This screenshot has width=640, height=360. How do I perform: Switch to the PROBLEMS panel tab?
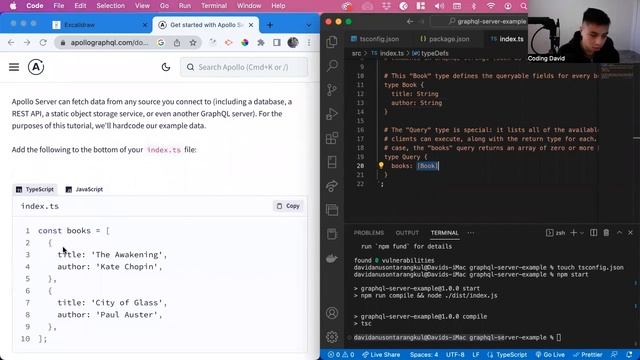point(369,233)
